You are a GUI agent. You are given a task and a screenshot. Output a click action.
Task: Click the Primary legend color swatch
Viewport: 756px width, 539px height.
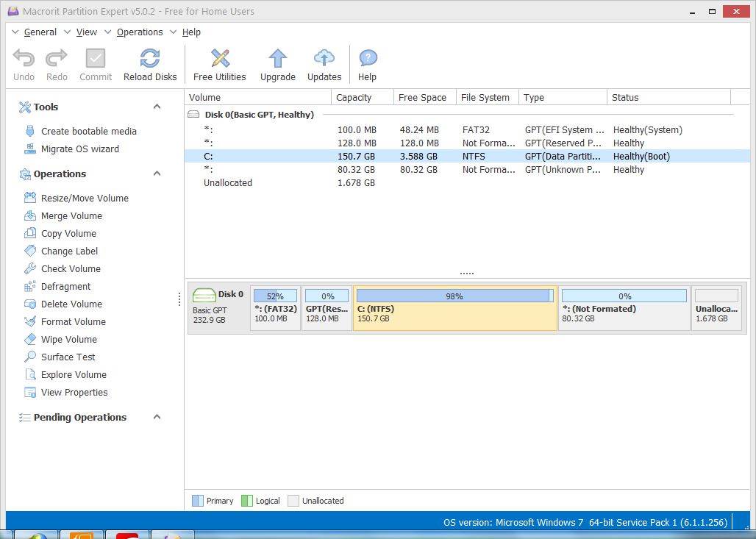[198, 501]
